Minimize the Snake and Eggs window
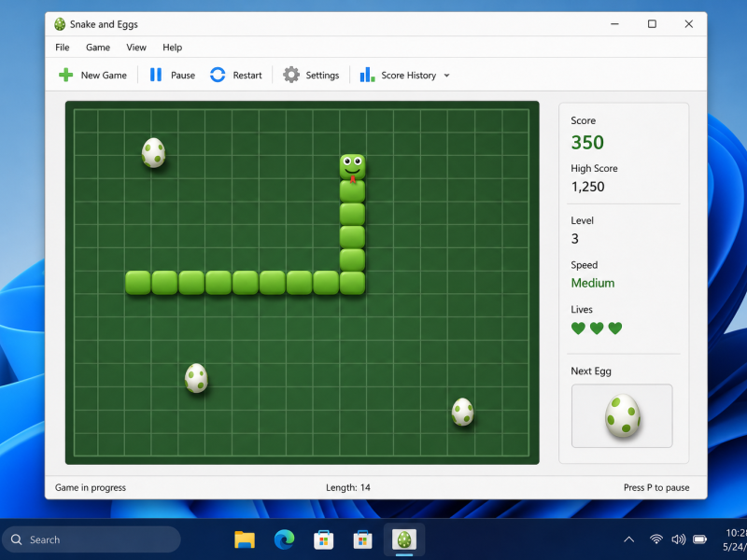747x560 pixels. tap(615, 24)
